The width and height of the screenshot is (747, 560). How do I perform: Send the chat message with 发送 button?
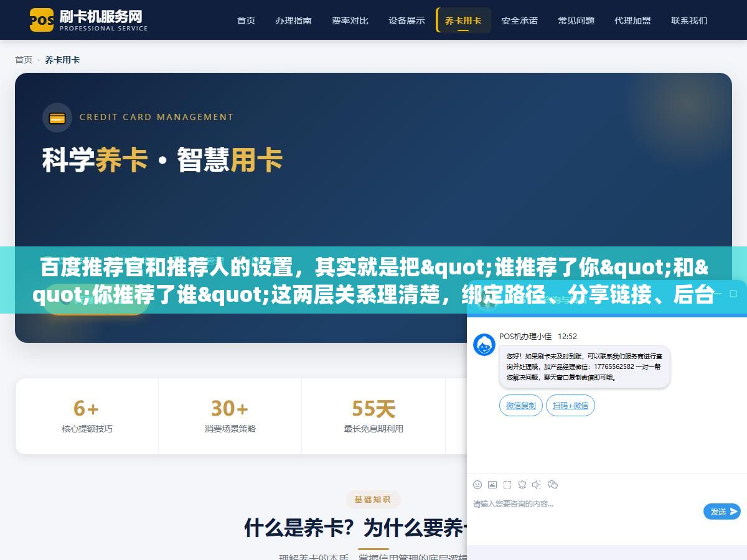click(721, 511)
